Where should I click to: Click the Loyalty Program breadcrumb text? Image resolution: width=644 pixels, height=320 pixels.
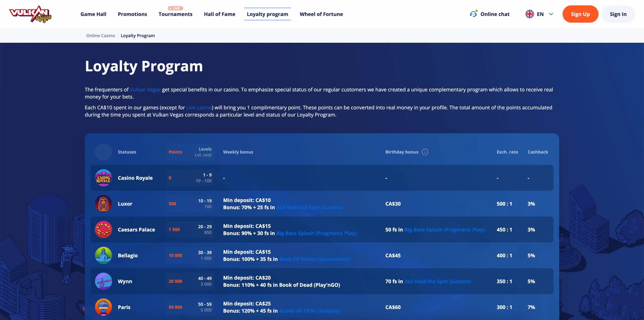pyautogui.click(x=138, y=36)
